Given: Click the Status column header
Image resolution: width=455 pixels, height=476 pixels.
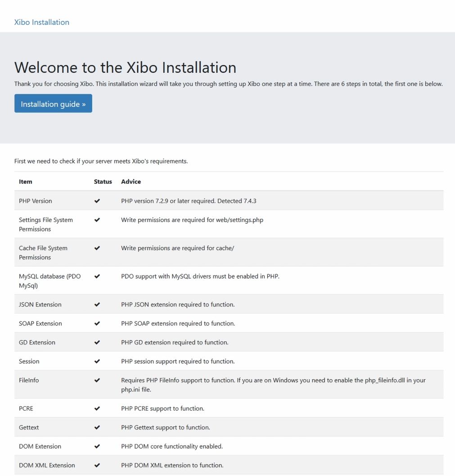Looking at the screenshot, I should pos(103,181).
